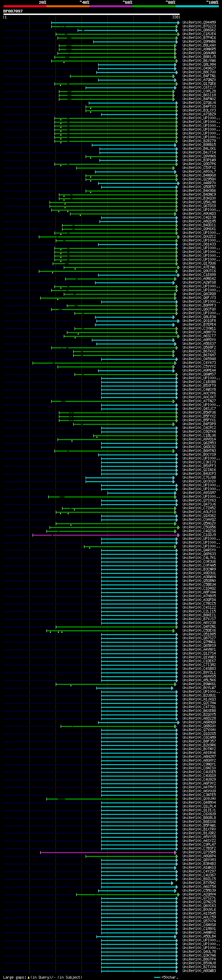Click hit label UniRef100_Q17DE6

point(199,84)
